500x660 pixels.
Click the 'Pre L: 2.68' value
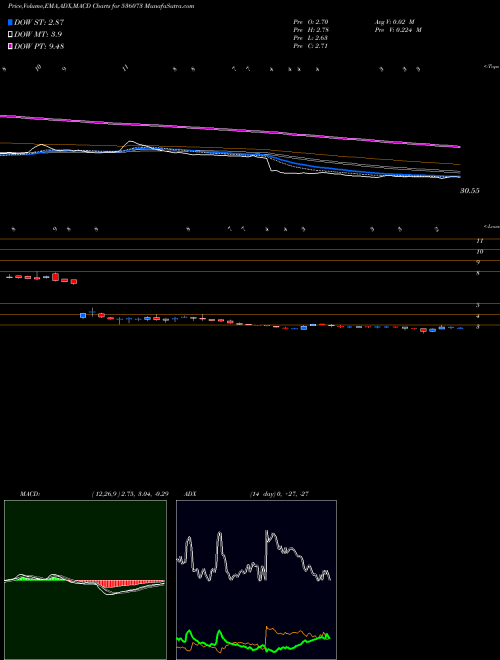pos(311,38)
